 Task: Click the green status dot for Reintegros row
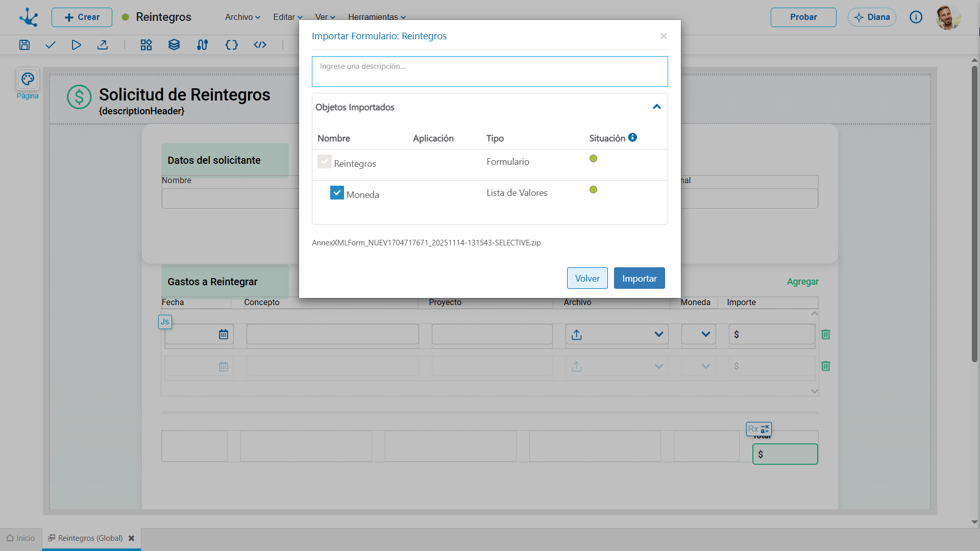coord(593,159)
